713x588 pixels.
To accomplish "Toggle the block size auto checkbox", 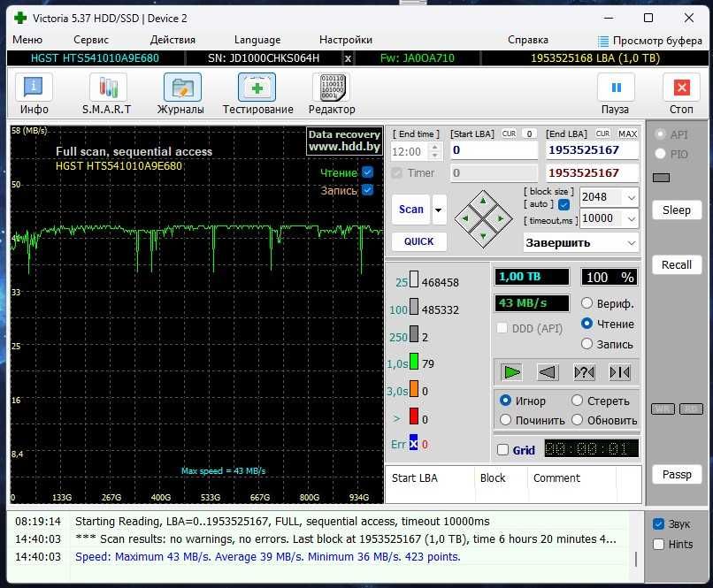I will point(563,204).
